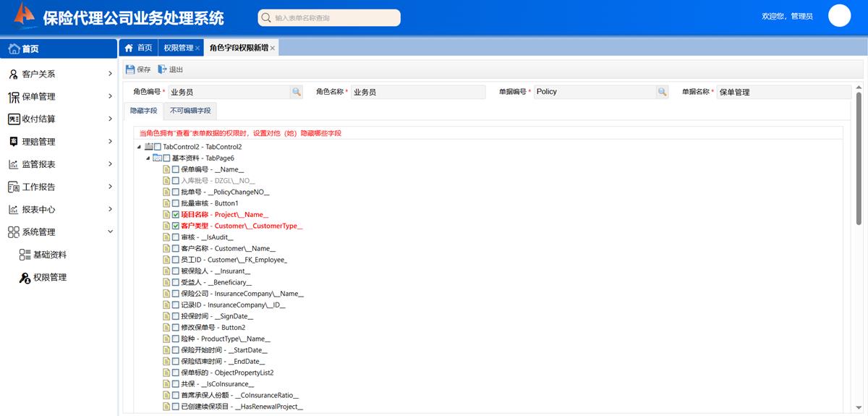This screenshot has width=868, height=416.
Task: Expand the 保单管理 menu chevron
Action: [x=110, y=96]
